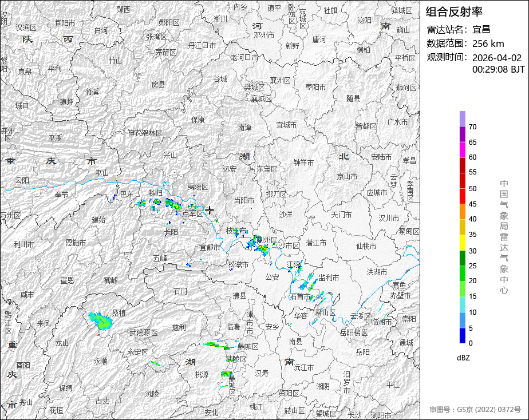Click the 襄州区 map label
The image size is (529, 420).
(280, 80)
